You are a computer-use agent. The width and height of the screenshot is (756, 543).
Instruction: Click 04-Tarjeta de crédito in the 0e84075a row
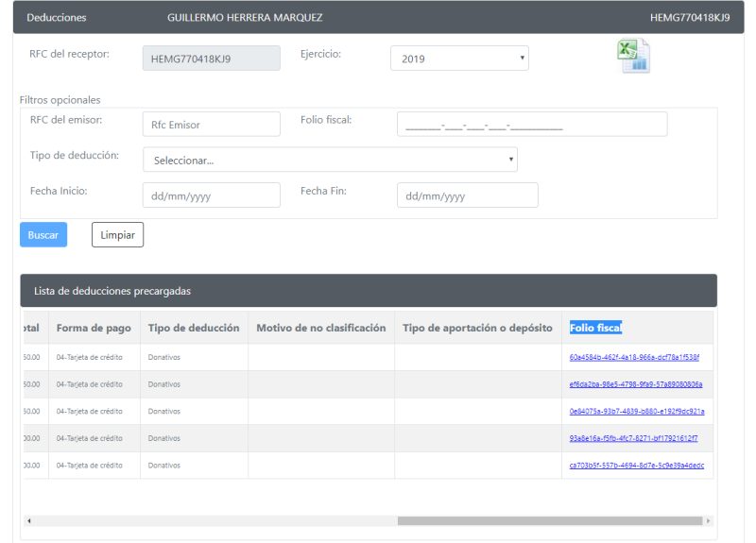[x=89, y=412]
